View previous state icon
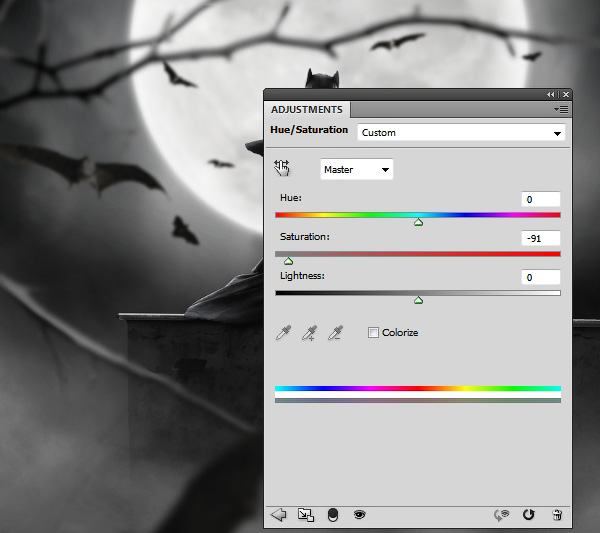This screenshot has width=600, height=533. [x=502, y=515]
